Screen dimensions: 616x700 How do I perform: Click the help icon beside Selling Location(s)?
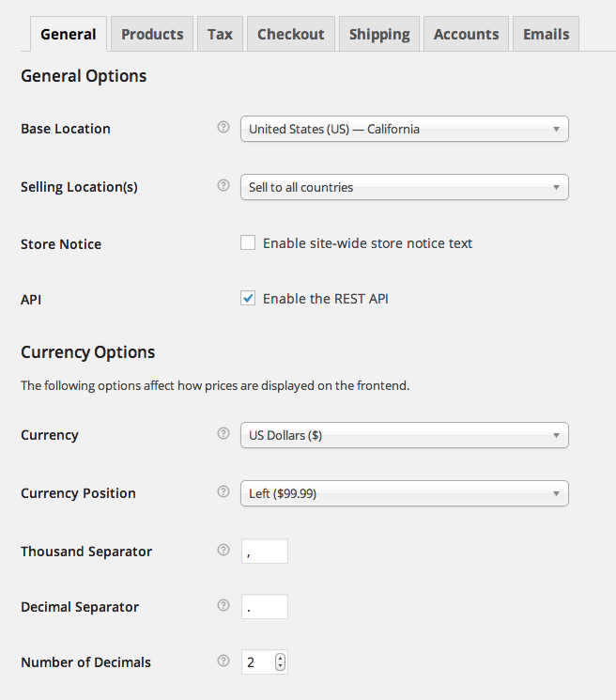(x=223, y=186)
